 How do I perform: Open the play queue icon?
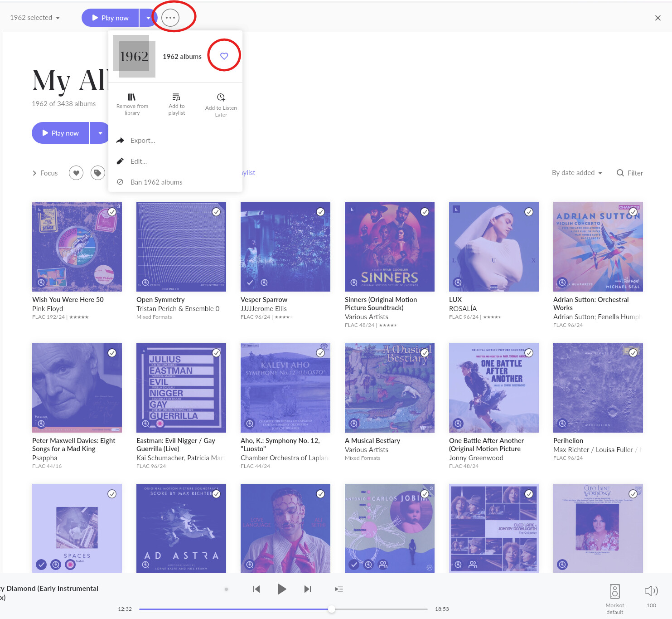coord(339,589)
